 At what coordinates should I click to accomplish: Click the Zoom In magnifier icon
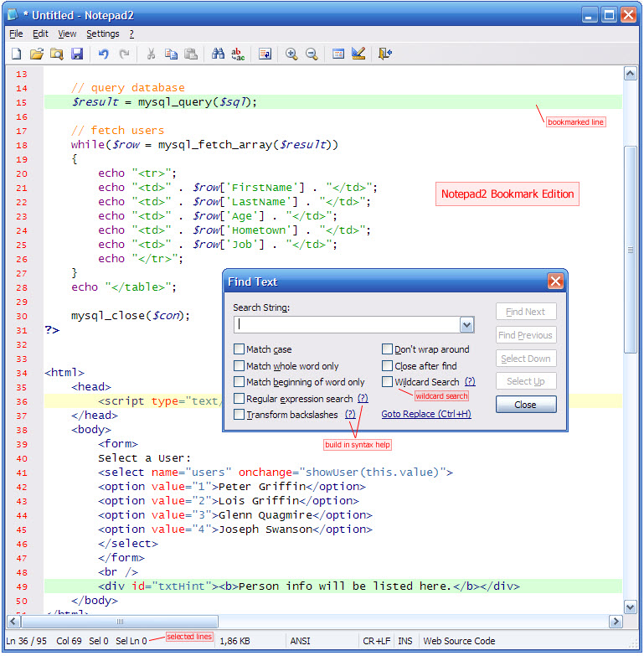tap(291, 54)
